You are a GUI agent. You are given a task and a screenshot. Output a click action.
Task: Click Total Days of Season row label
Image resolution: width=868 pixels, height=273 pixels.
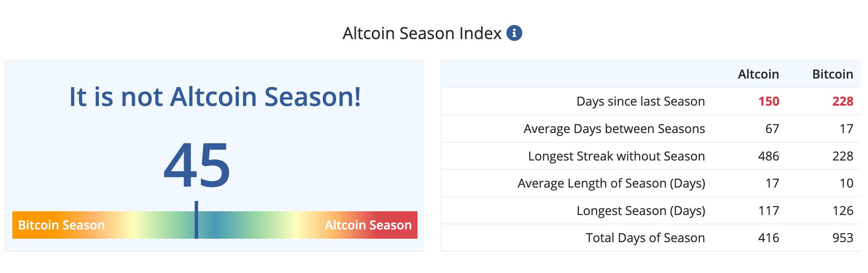tap(646, 238)
